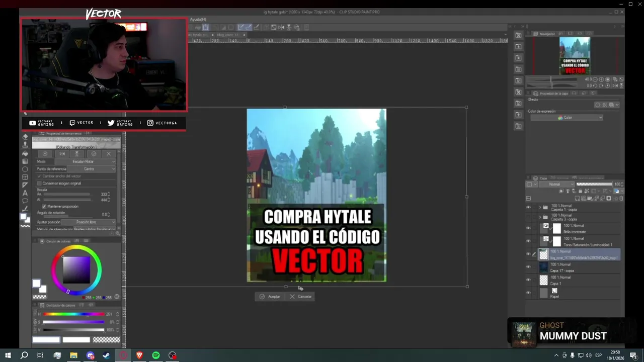The height and width of the screenshot is (362, 644).
Task: Select the Figure tool
Action: (x=25, y=169)
